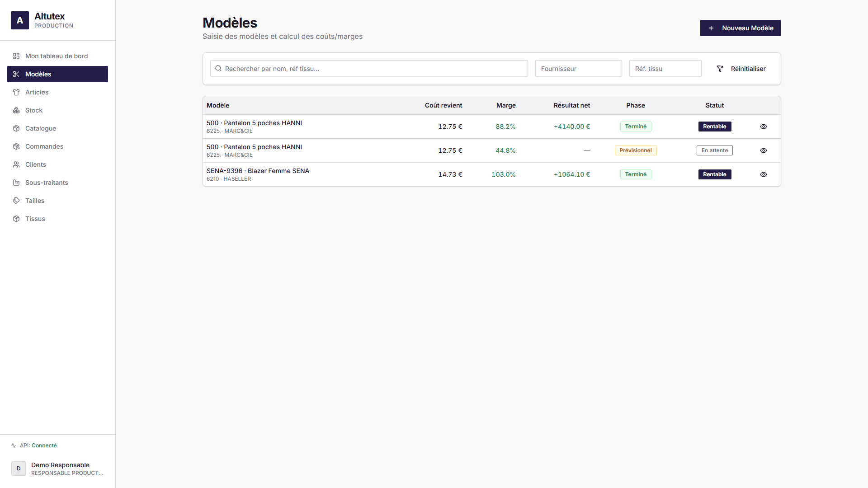Create a Nouveau Modèle
Screen dimensions: 868x488
pos(741,28)
